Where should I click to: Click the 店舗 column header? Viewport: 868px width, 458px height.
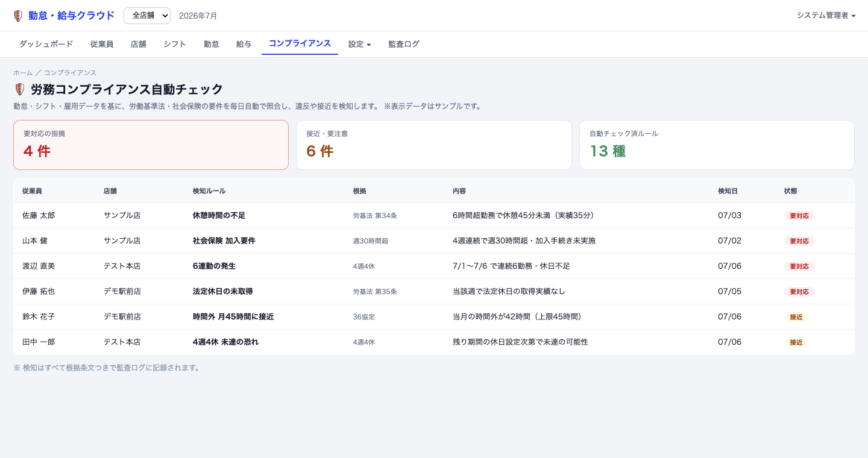(110, 191)
